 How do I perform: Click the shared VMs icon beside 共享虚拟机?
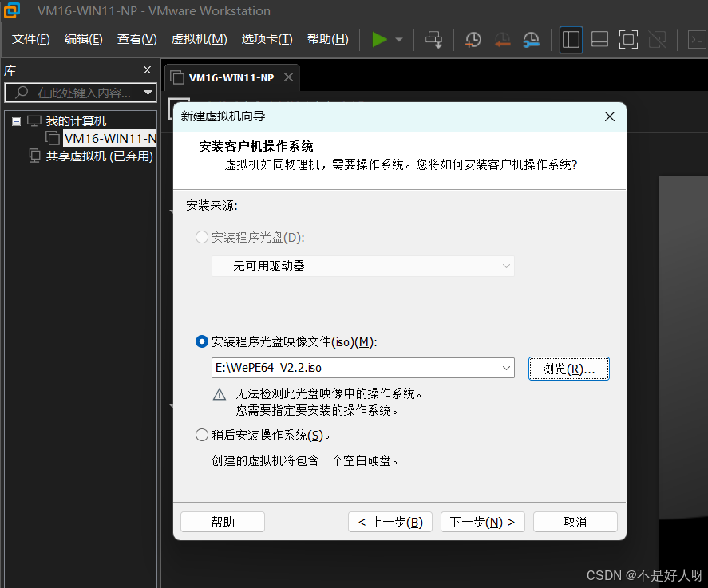[34, 156]
